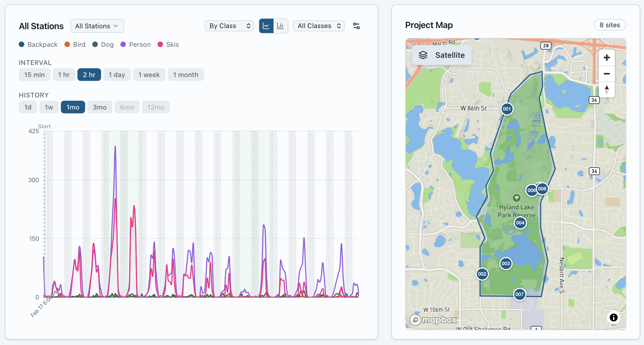
Task: Open the All Stations dropdown
Action: point(97,26)
